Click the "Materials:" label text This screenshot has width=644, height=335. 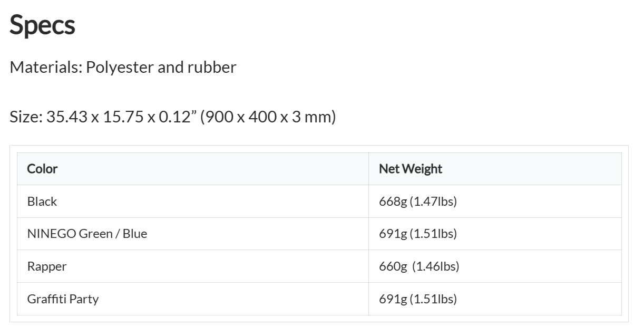(x=45, y=67)
